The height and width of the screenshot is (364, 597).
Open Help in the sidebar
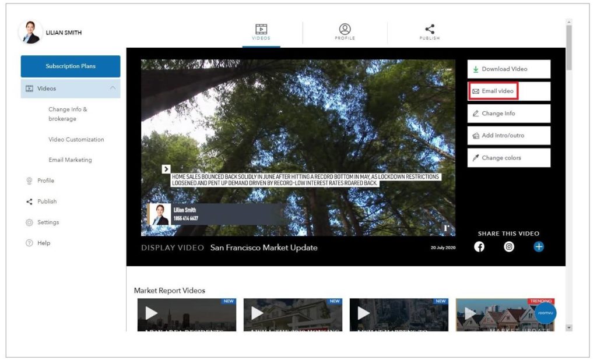pos(44,243)
